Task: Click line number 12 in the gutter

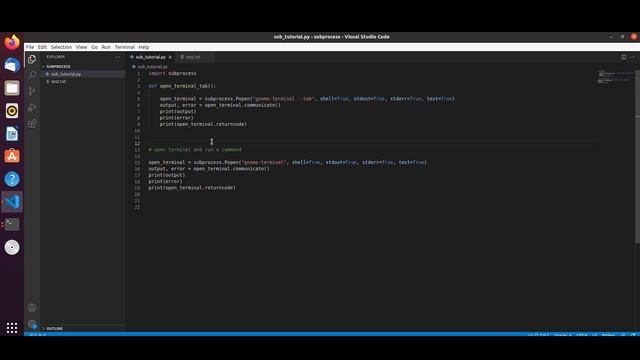Action: pos(137,144)
